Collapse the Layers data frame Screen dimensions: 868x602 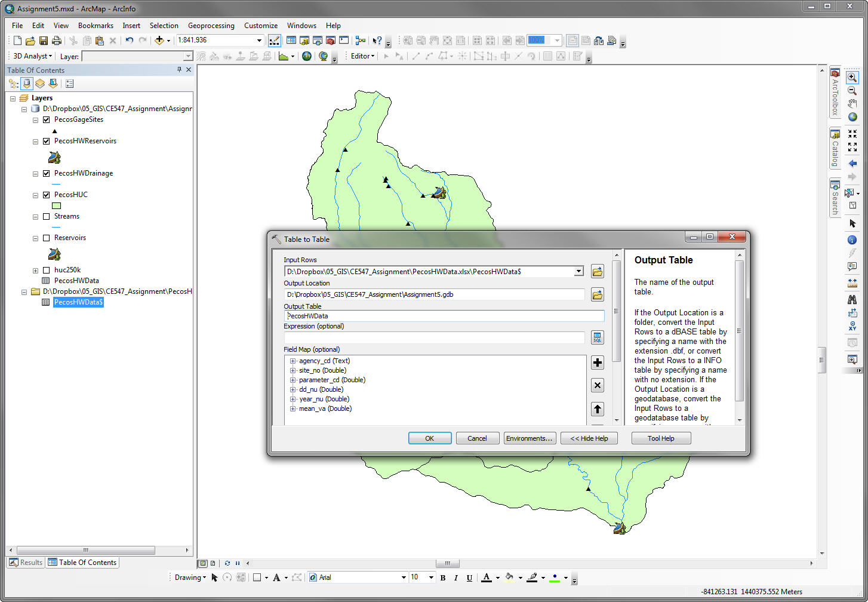coord(13,99)
